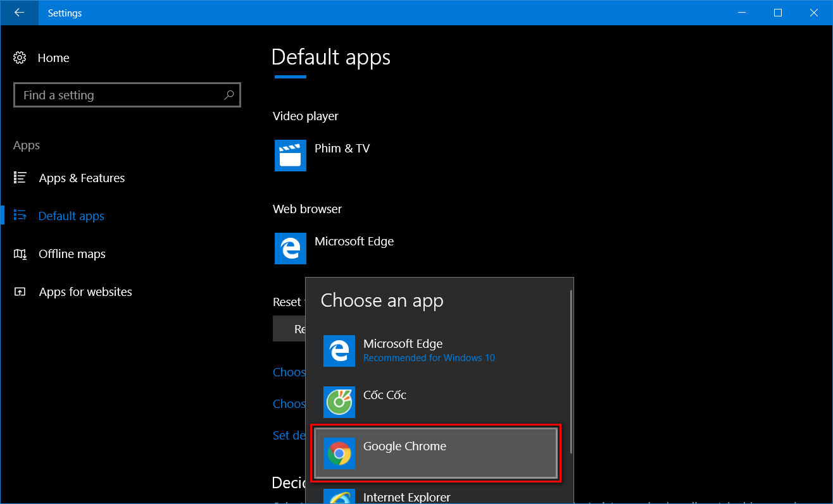Open the Set defaults link
This screenshot has width=833, height=504.
pyautogui.click(x=289, y=435)
